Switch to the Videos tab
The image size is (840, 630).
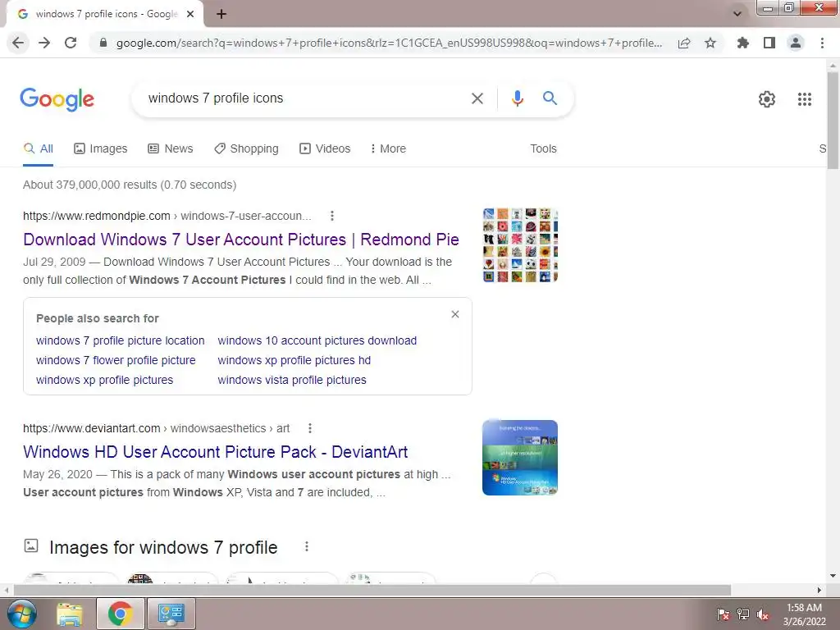[325, 148]
